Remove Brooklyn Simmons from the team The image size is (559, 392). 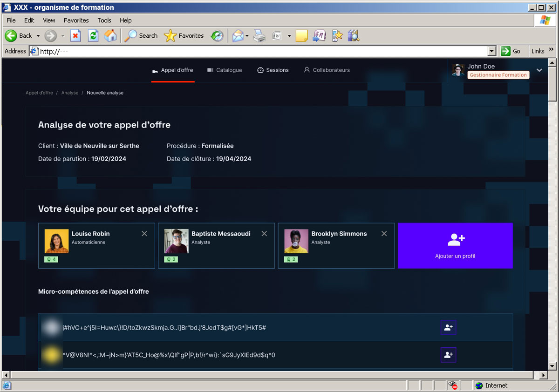pyautogui.click(x=384, y=234)
